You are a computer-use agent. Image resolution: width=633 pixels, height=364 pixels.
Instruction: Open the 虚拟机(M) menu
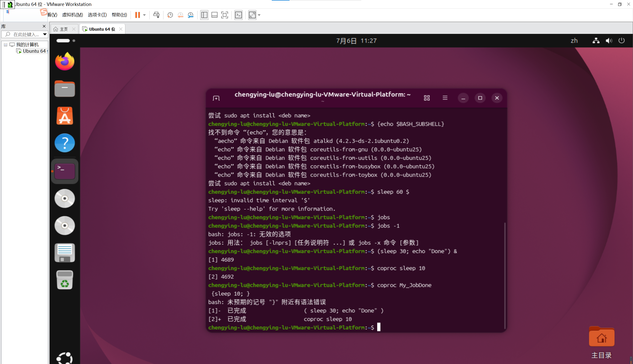[x=72, y=15]
